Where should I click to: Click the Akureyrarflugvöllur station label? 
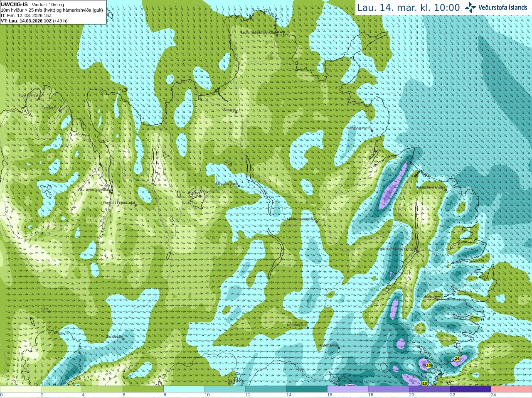tap(94, 189)
